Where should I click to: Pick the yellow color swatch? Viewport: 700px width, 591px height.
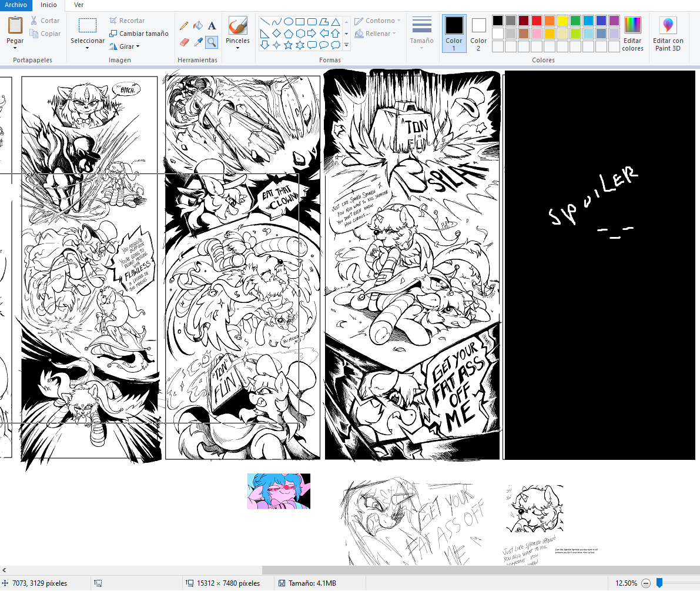(562, 21)
